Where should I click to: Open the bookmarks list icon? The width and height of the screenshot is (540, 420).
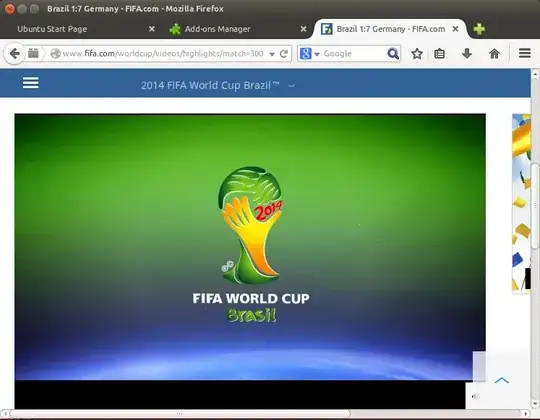coord(439,54)
